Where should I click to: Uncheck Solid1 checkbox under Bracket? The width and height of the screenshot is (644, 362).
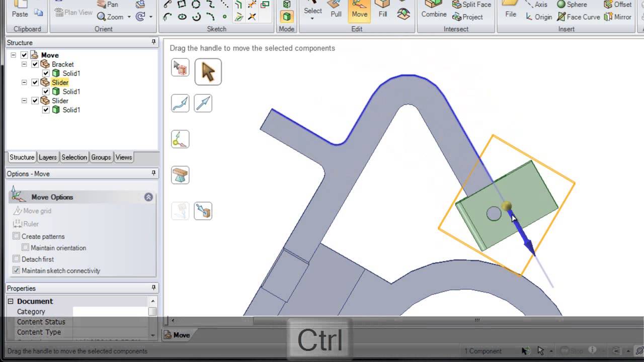tap(46, 73)
